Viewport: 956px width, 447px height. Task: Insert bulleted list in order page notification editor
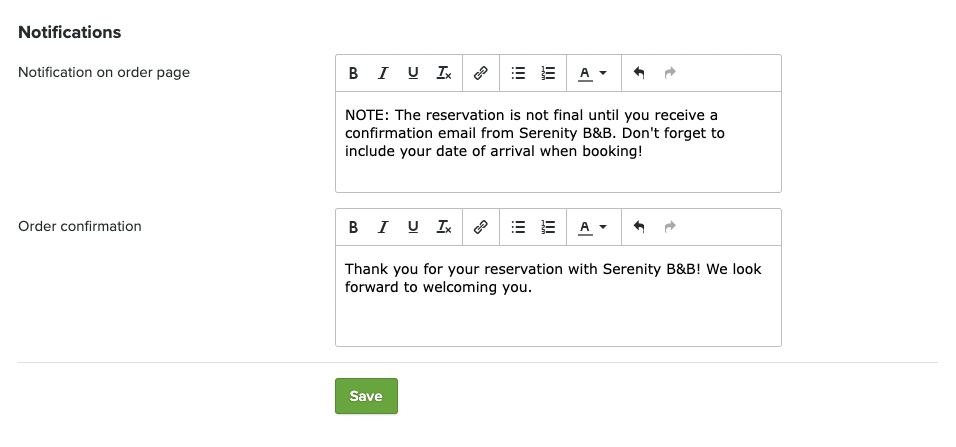point(518,73)
